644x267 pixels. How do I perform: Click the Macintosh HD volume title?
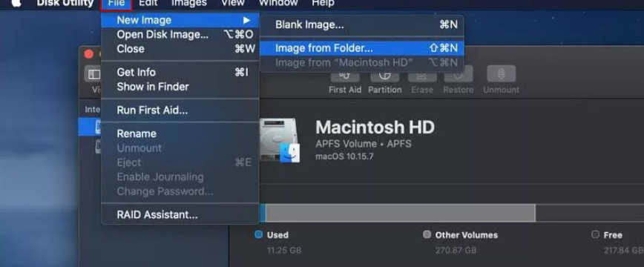pos(375,128)
